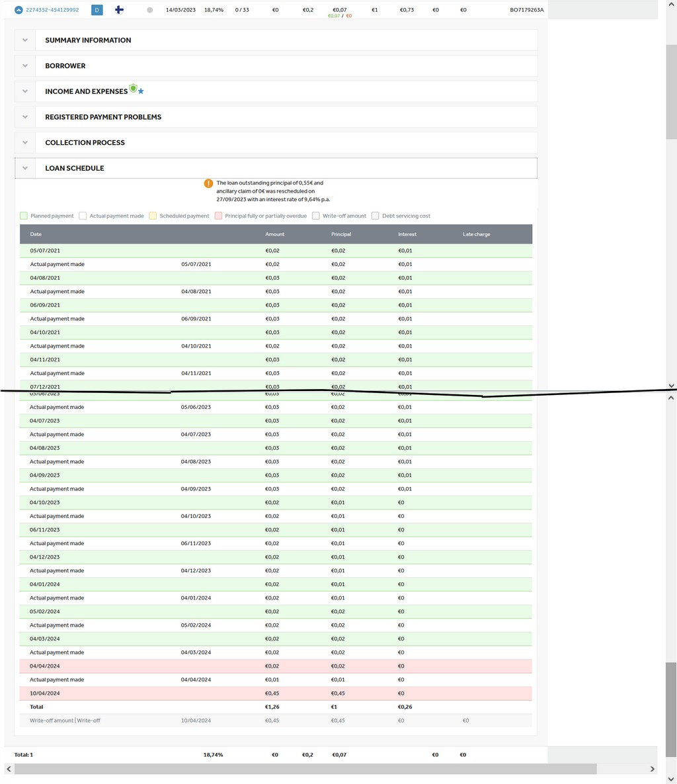The width and height of the screenshot is (677, 784).
Task: Click actual payment date 04/04/2024
Action: click(x=196, y=680)
